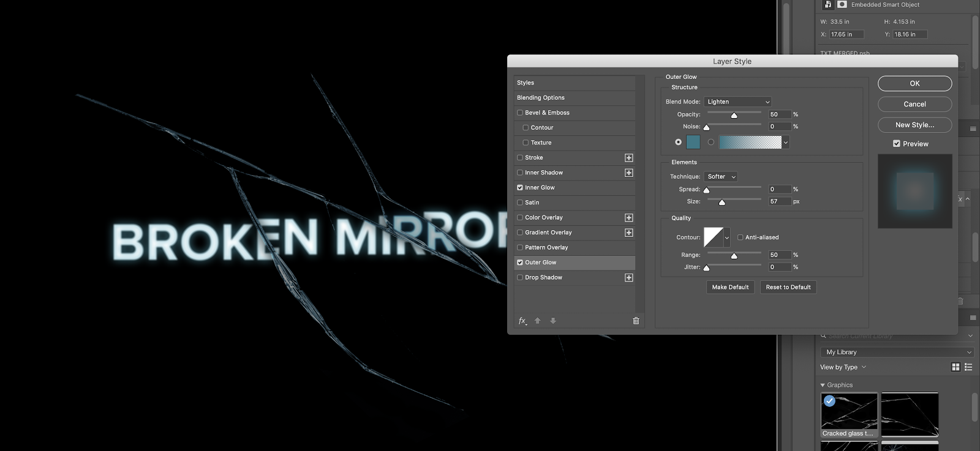This screenshot has height=451, width=980.
Task: Cancel the Layer Style dialog
Action: click(x=914, y=104)
